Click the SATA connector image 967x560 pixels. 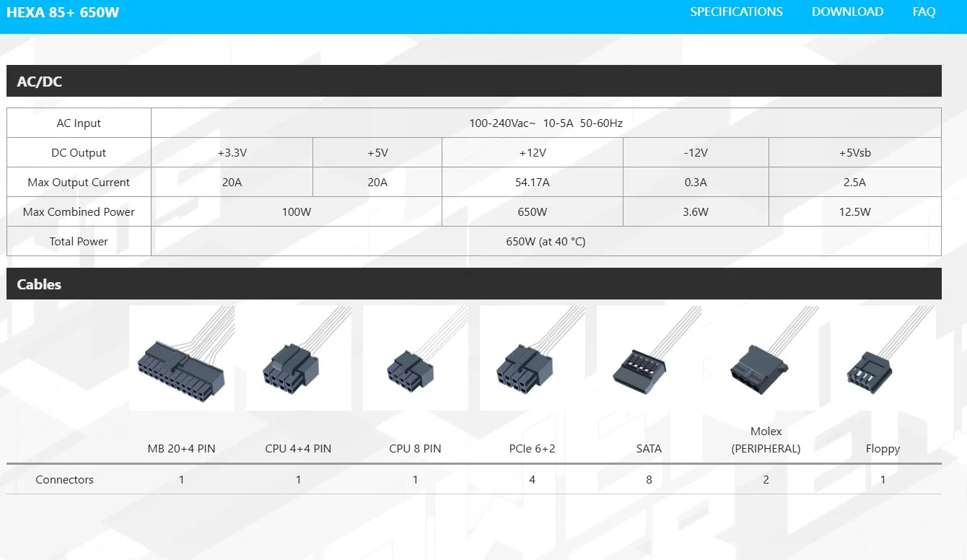pyautogui.click(x=649, y=358)
